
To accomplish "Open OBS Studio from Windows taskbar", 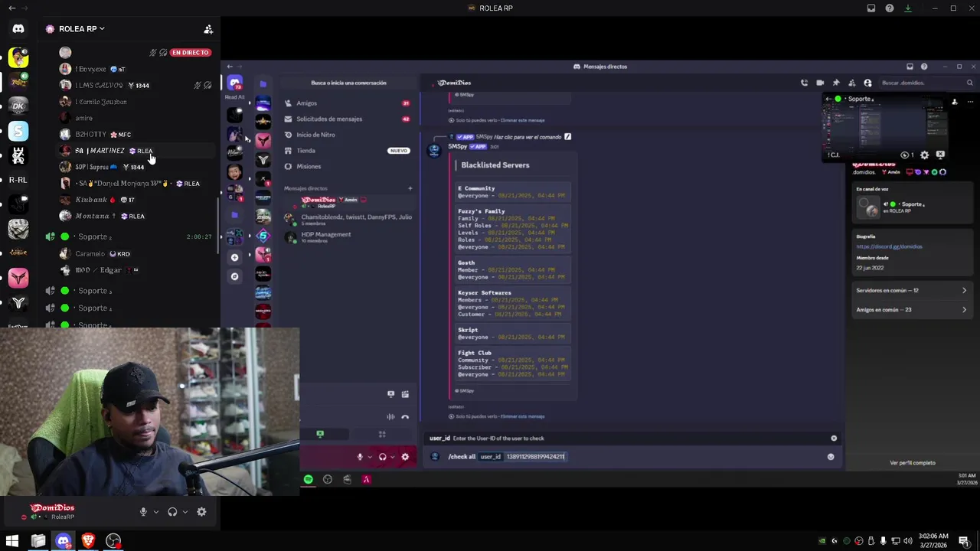I will tap(113, 541).
